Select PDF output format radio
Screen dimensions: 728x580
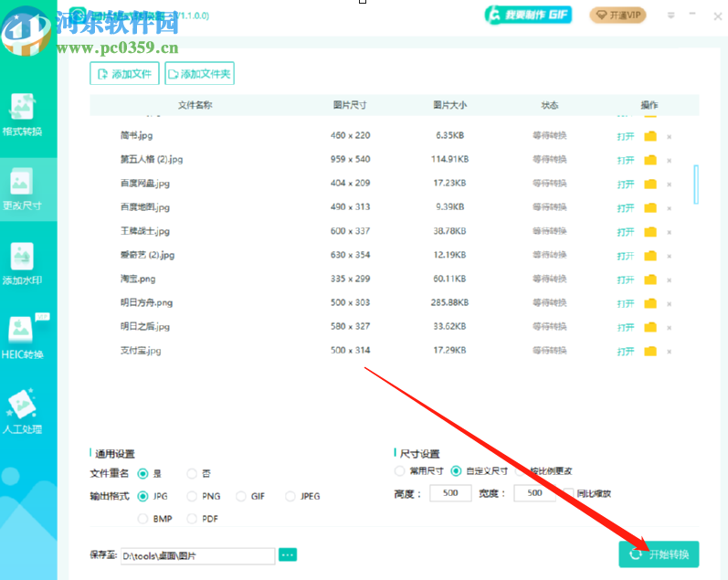[192, 519]
